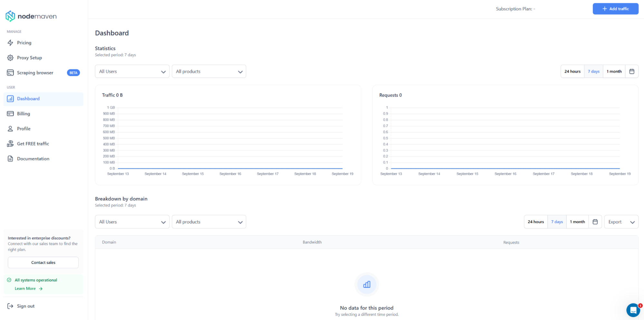Open the Documentation menu item

[33, 159]
